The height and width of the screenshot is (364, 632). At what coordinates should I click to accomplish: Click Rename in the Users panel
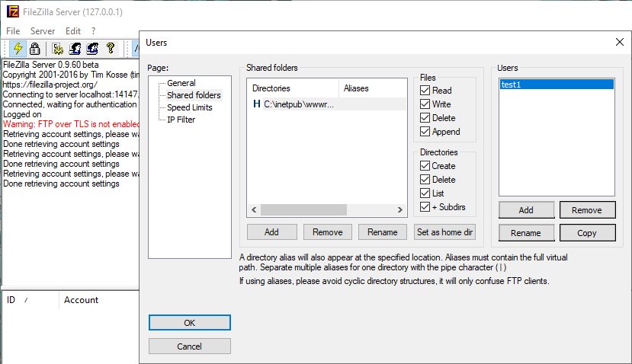(526, 233)
